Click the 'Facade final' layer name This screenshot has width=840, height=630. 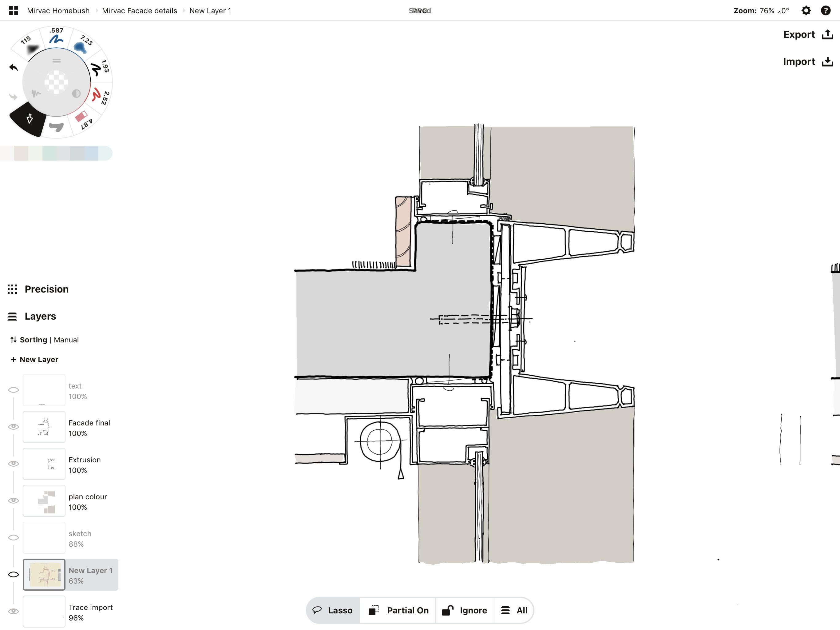89,423
